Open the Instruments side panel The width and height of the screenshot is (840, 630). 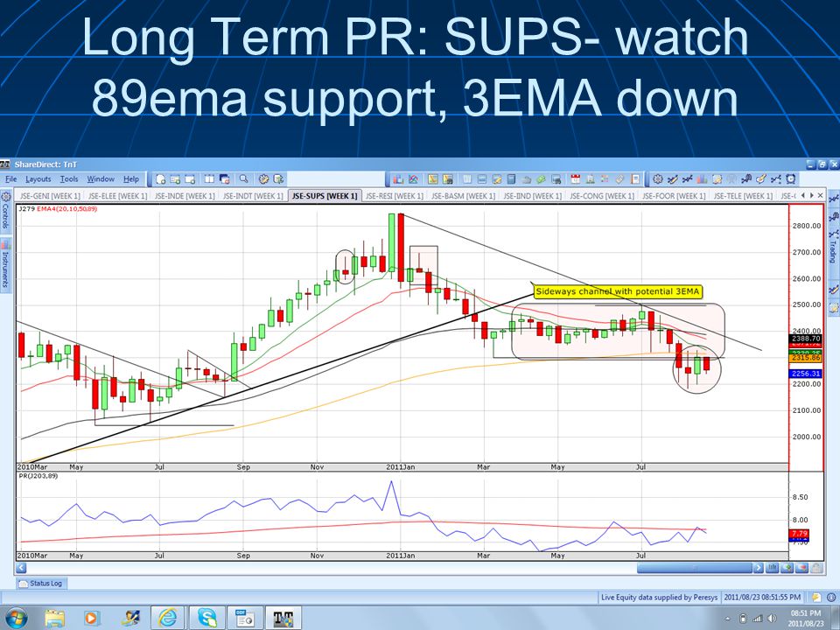coord(6,264)
